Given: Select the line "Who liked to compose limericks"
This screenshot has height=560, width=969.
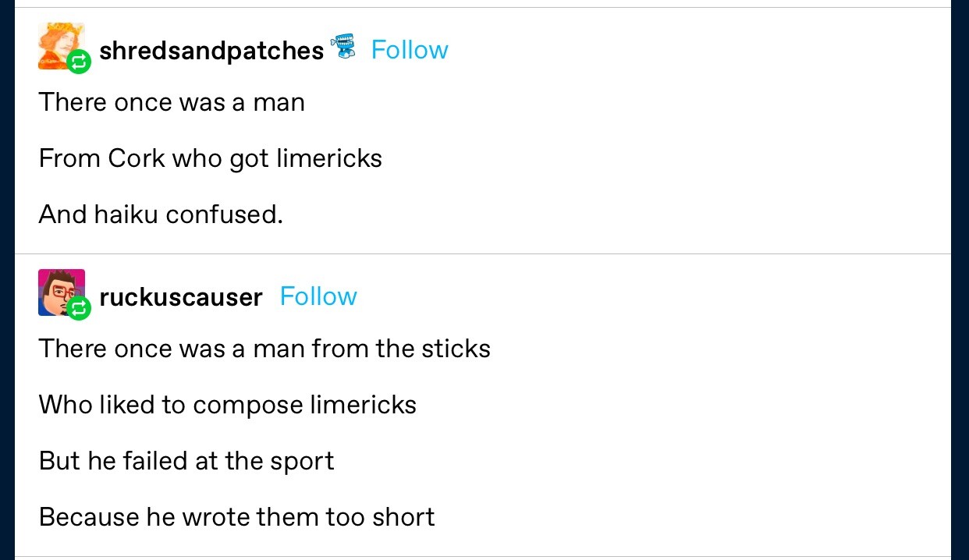Looking at the screenshot, I should point(227,404).
